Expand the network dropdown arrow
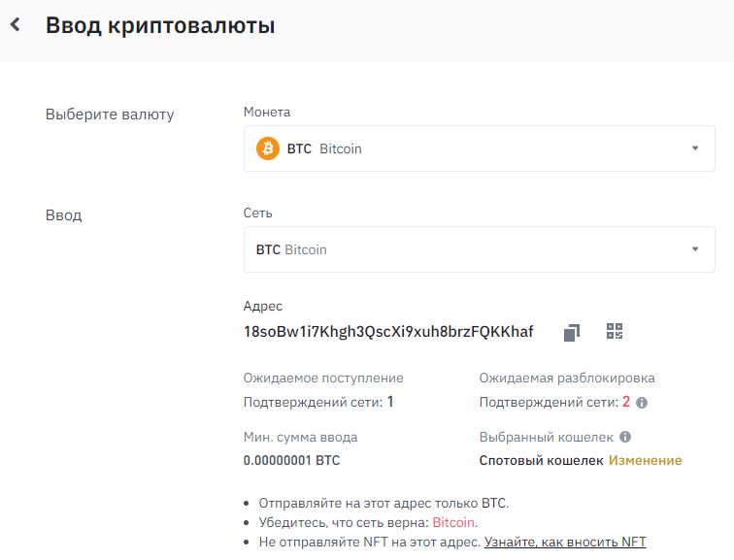734x560 pixels. [x=695, y=249]
